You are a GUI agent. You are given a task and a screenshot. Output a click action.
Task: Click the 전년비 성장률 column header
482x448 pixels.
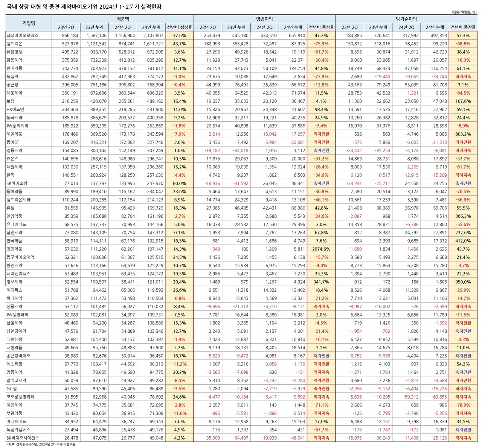coord(179,27)
